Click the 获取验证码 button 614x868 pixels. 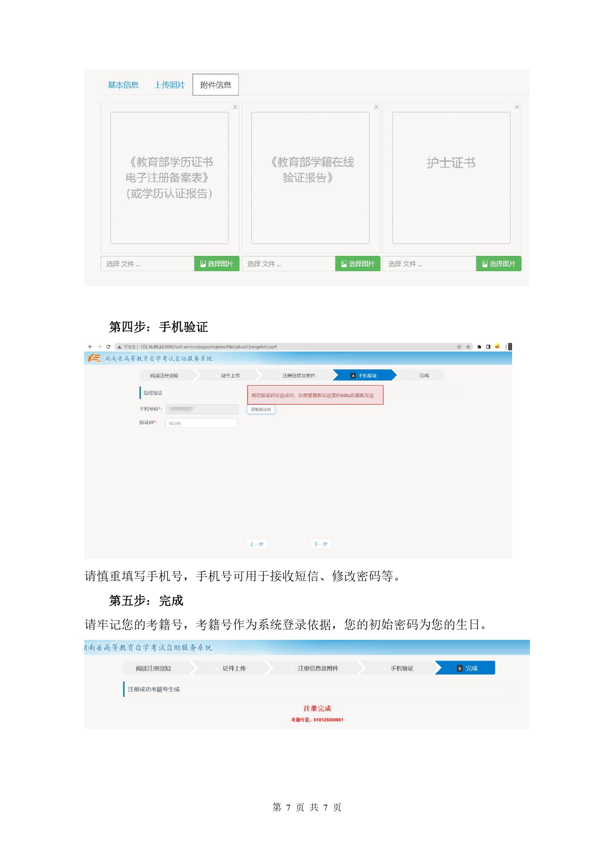pos(261,409)
